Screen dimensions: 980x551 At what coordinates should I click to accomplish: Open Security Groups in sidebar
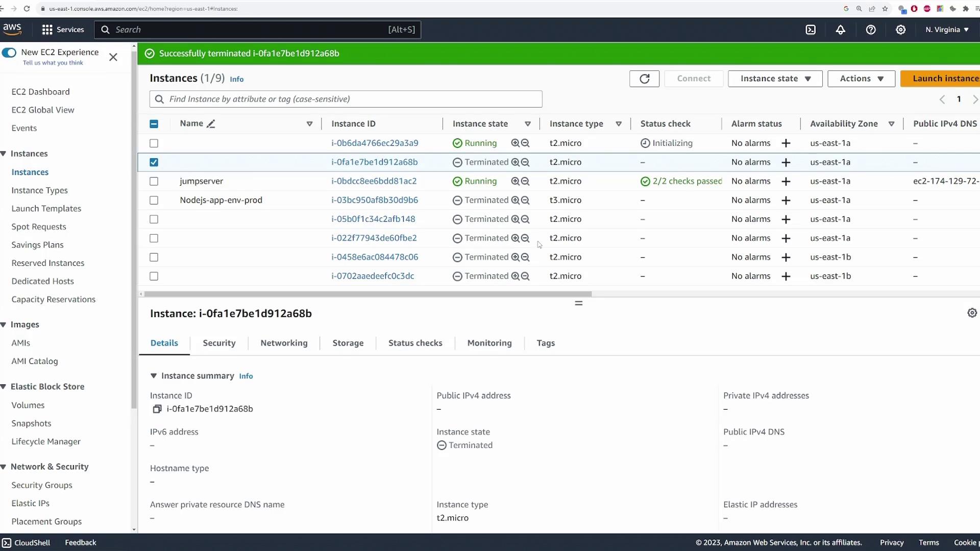[x=42, y=485]
